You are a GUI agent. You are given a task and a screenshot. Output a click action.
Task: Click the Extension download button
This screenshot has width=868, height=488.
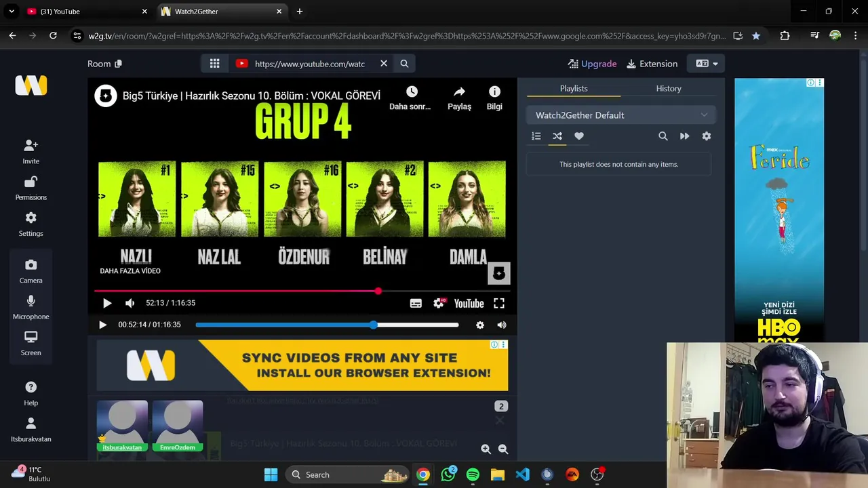point(652,64)
